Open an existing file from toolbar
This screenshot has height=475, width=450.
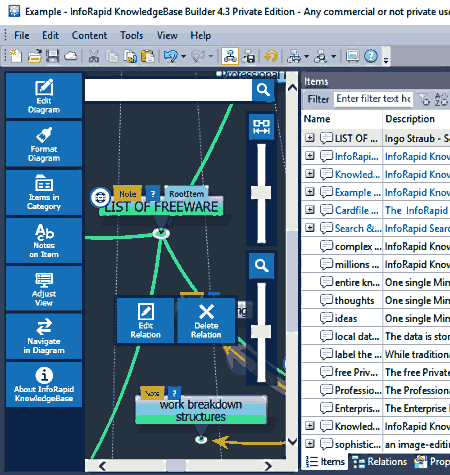pos(34,56)
